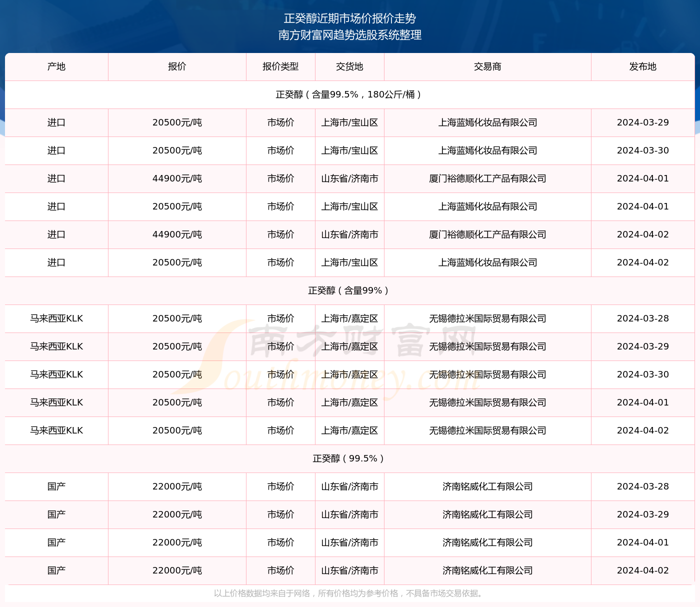This screenshot has height=607, width=700.
Task: Click 44900元/吨 price dated 2024-04-01
Action: [177, 178]
